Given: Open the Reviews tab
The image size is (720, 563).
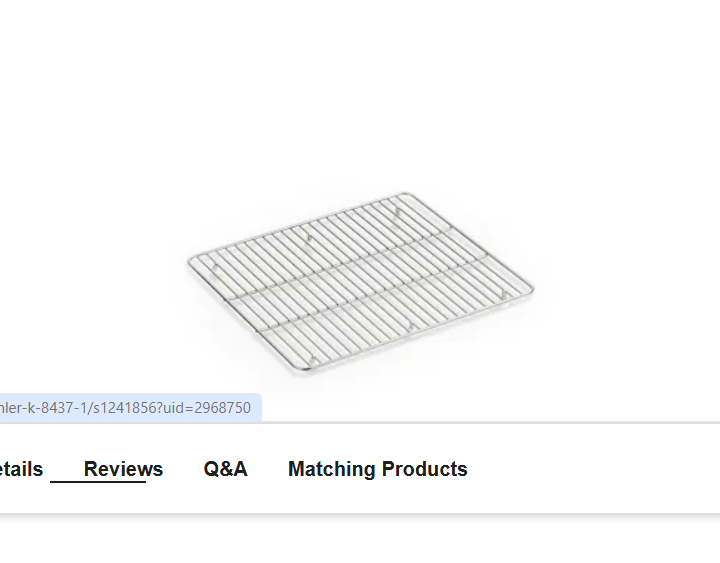Looking at the screenshot, I should pos(123,469).
